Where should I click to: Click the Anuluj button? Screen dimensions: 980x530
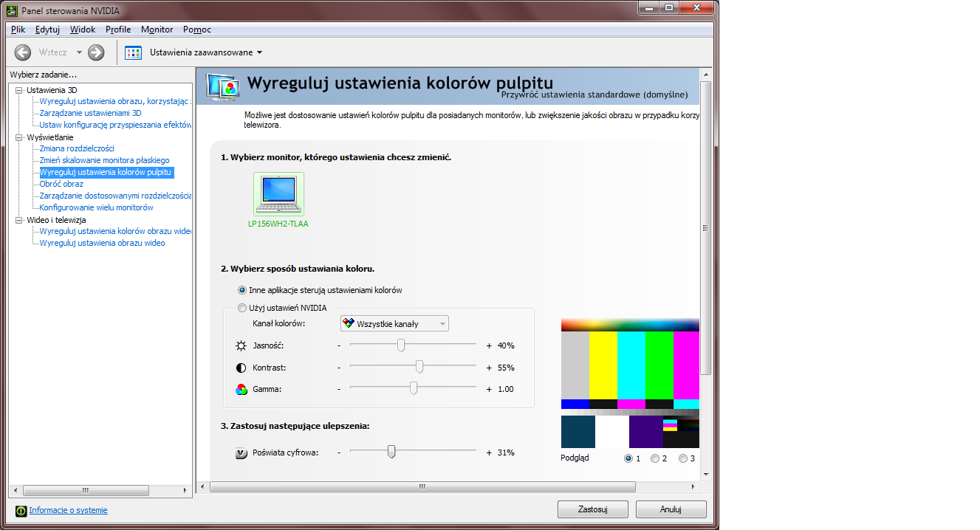tap(671, 509)
